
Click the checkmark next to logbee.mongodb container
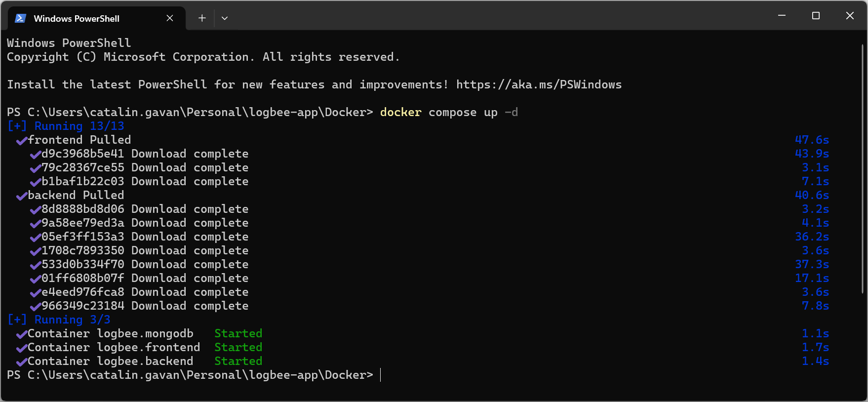(21, 334)
